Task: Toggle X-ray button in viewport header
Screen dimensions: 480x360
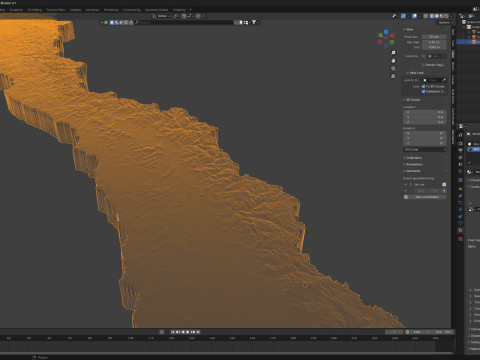Action: click(x=426, y=16)
